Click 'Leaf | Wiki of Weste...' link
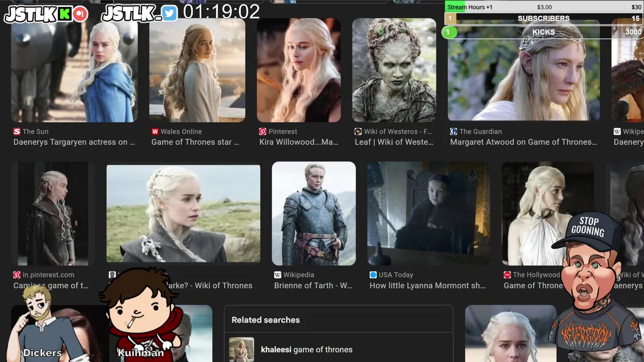This screenshot has height=362, width=644. pyautogui.click(x=394, y=142)
